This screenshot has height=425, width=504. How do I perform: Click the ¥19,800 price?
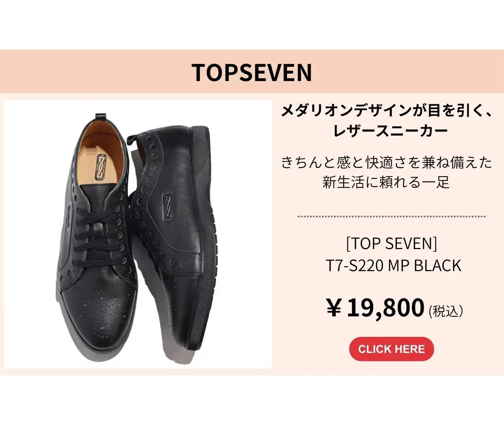coord(376,307)
